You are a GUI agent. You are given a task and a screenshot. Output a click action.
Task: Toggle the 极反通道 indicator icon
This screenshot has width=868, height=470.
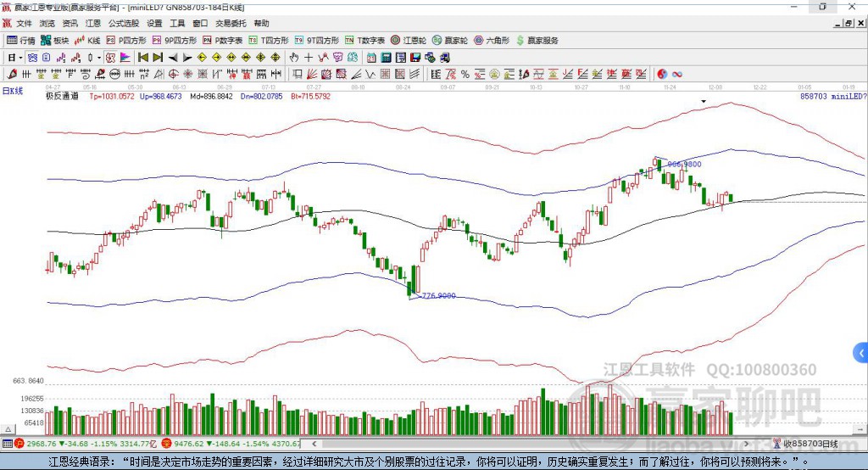click(x=111, y=58)
